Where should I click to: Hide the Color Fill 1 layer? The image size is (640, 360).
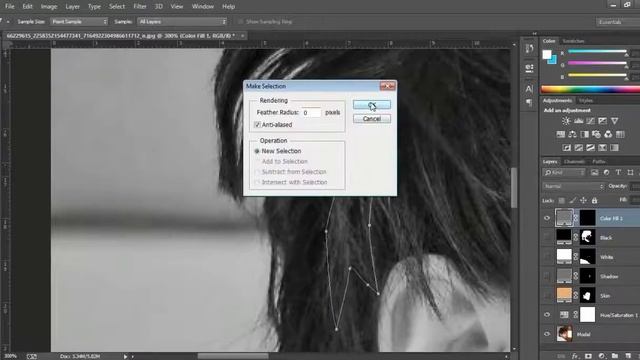pos(547,218)
